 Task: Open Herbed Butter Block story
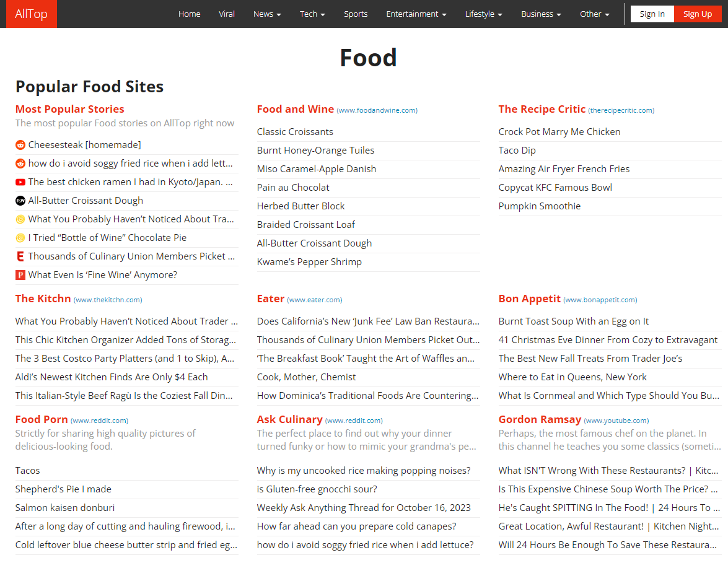pyautogui.click(x=301, y=206)
